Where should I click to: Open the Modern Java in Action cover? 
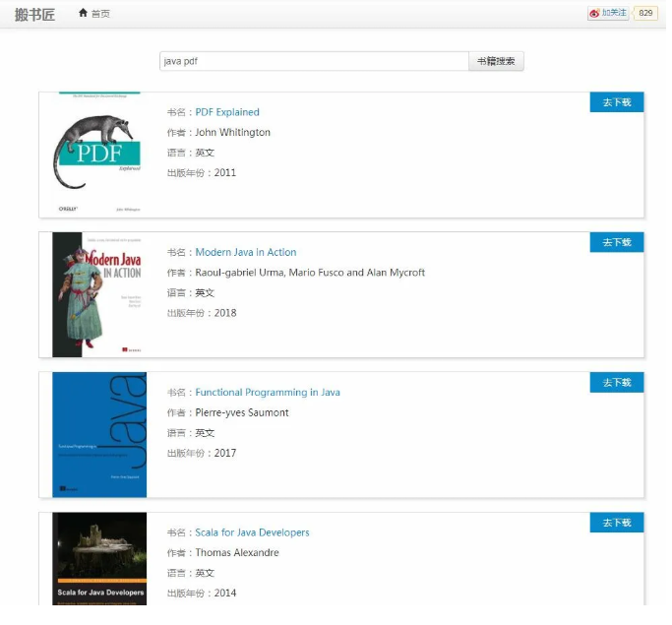100,297
